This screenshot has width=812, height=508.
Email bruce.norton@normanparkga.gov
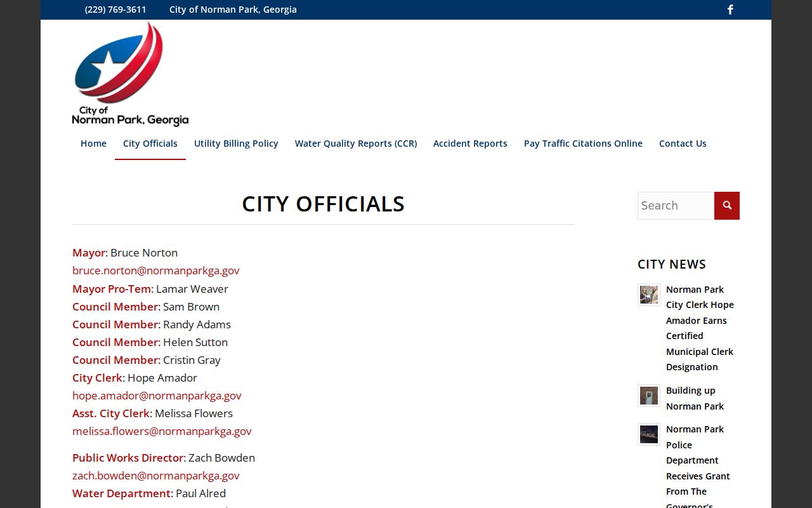click(156, 271)
